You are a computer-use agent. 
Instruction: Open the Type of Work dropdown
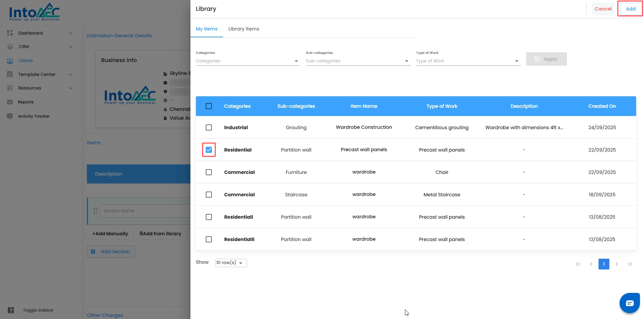(x=468, y=61)
